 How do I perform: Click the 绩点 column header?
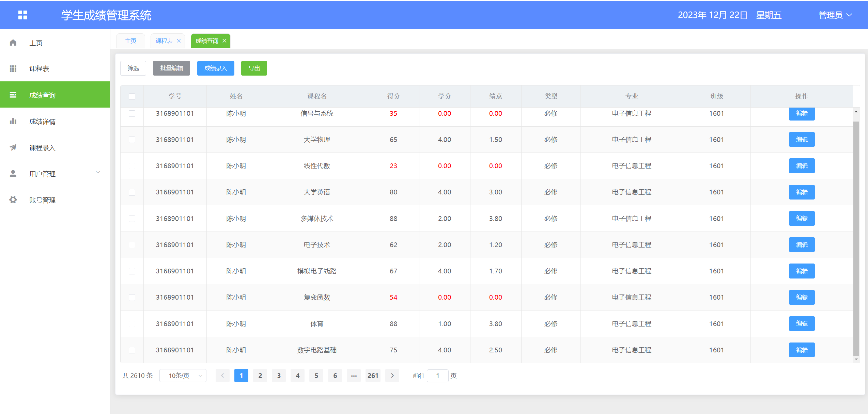[x=496, y=96]
